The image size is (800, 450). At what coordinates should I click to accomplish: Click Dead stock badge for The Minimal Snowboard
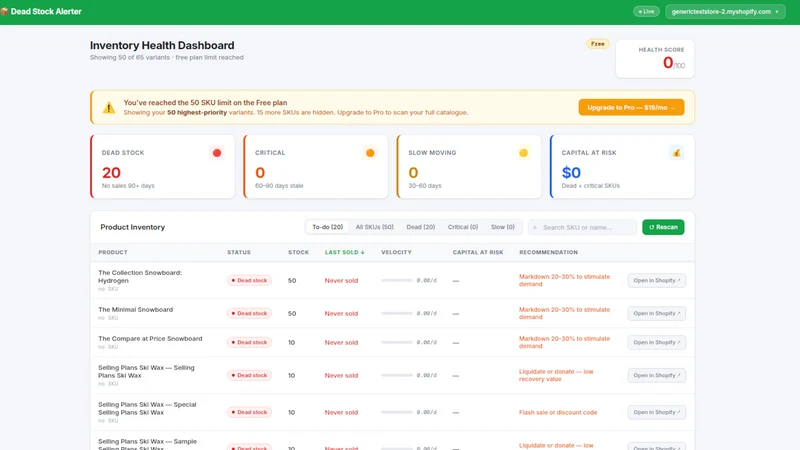[x=249, y=313]
